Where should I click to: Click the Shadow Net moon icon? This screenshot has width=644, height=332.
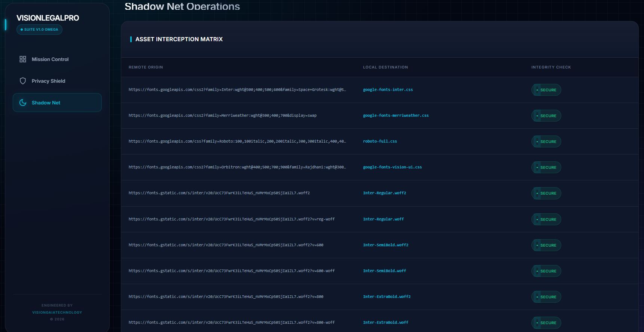point(23,103)
